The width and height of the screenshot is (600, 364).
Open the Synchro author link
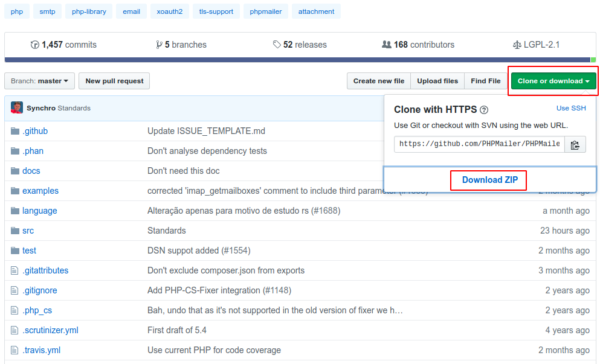pos(41,108)
